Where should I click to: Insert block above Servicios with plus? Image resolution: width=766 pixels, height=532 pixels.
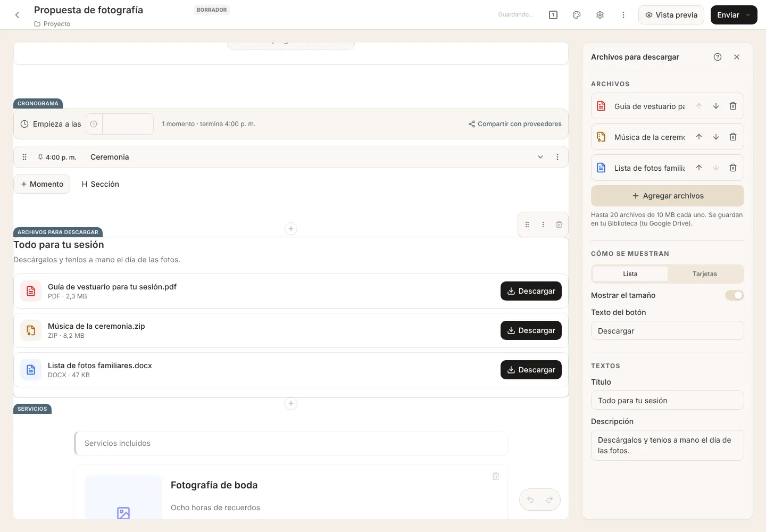coord(291,403)
